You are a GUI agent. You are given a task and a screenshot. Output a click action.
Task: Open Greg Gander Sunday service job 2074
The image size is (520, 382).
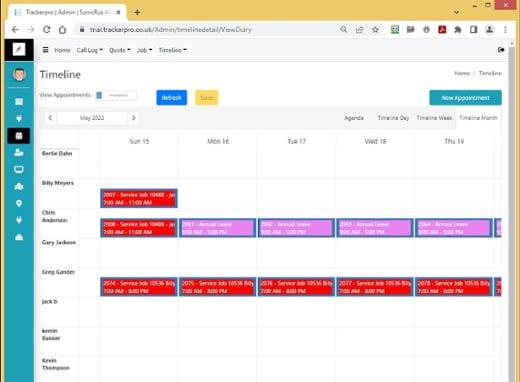pyautogui.click(x=139, y=287)
